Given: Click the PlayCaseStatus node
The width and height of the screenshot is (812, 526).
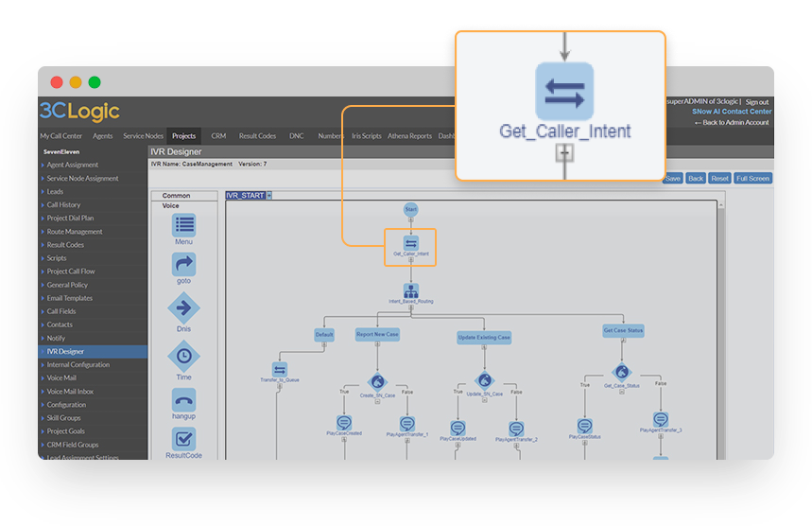Looking at the screenshot, I should point(585,426).
